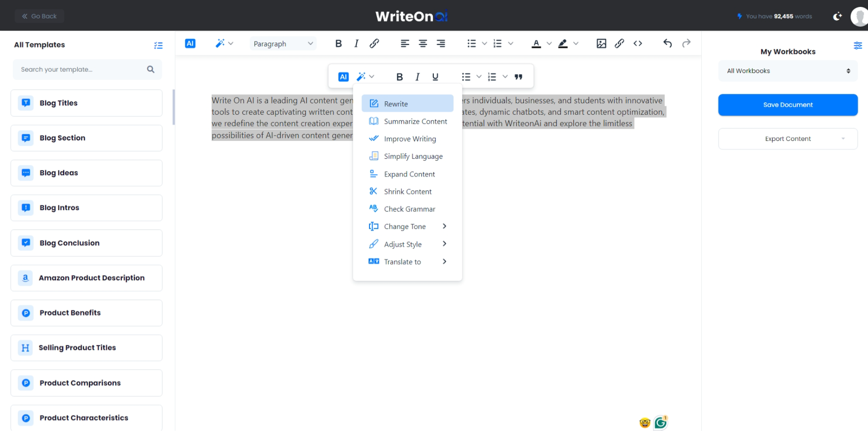Image resolution: width=868 pixels, height=431 pixels.
Task: Open the All Workbooks dropdown
Action: (788, 71)
